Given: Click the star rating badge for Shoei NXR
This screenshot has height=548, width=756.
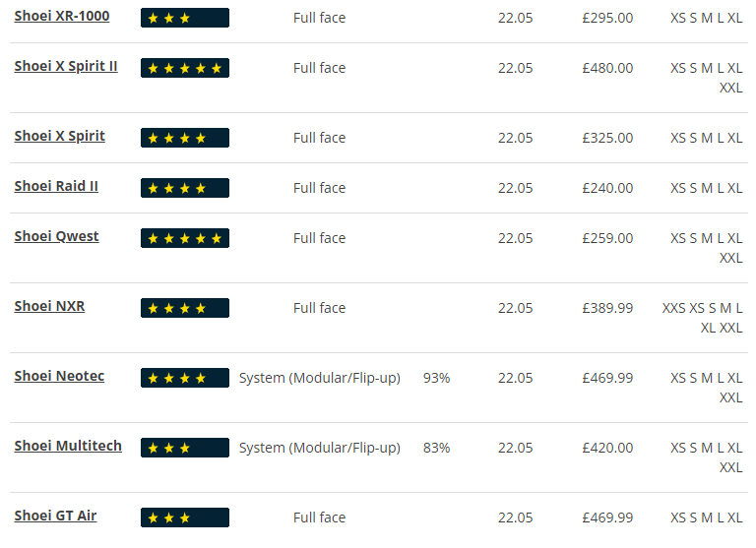Looking at the screenshot, I should pyautogui.click(x=185, y=308).
